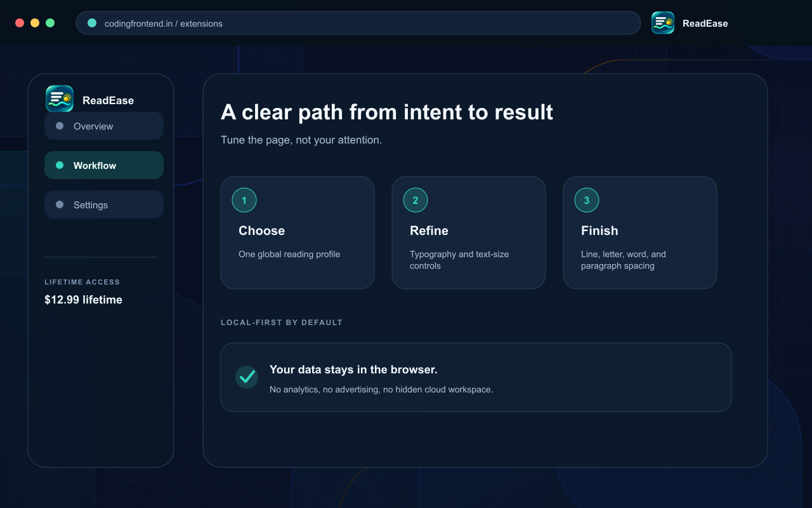812x508 pixels.
Task: Click the address bar showing codingfrontend.in / extensions
Action: [x=358, y=23]
